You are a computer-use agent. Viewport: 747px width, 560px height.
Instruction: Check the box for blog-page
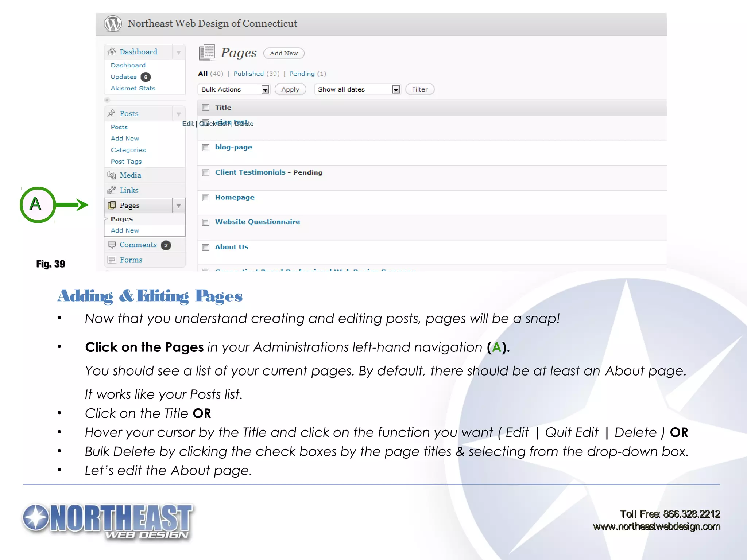point(206,147)
